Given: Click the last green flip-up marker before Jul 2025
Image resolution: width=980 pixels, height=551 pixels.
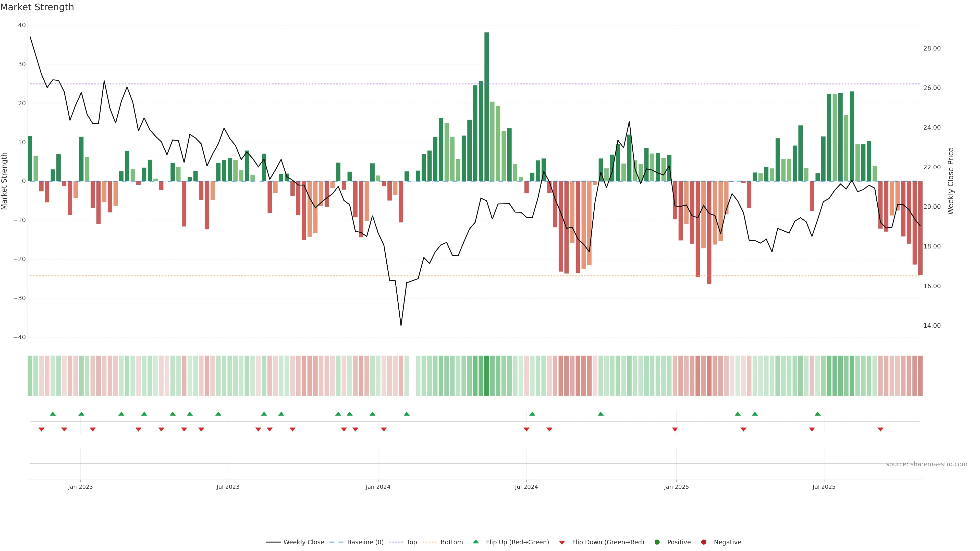Looking at the screenshot, I should pos(817,414).
